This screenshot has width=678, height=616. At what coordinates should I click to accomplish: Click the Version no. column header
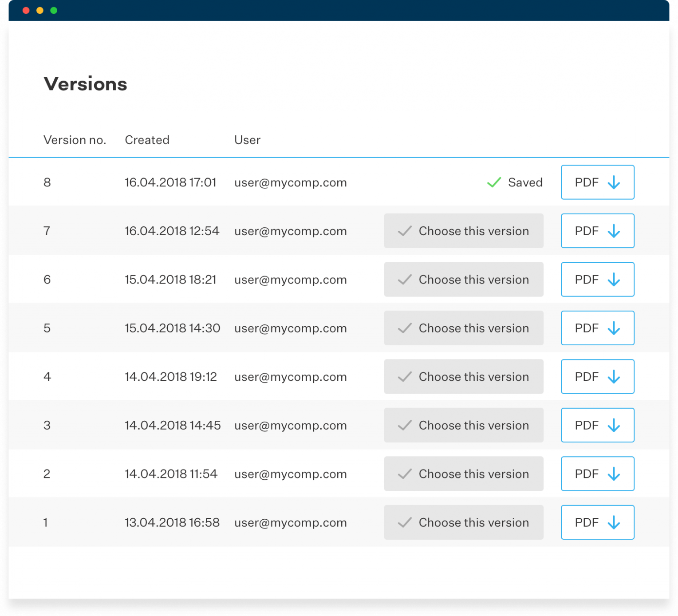pos(75,140)
